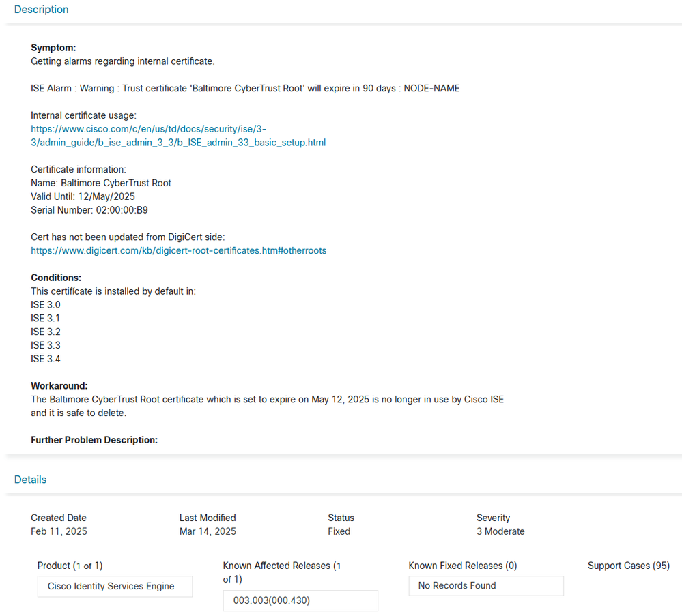Image resolution: width=682 pixels, height=616 pixels.
Task: Click the Fixed status value
Action: pos(339,531)
